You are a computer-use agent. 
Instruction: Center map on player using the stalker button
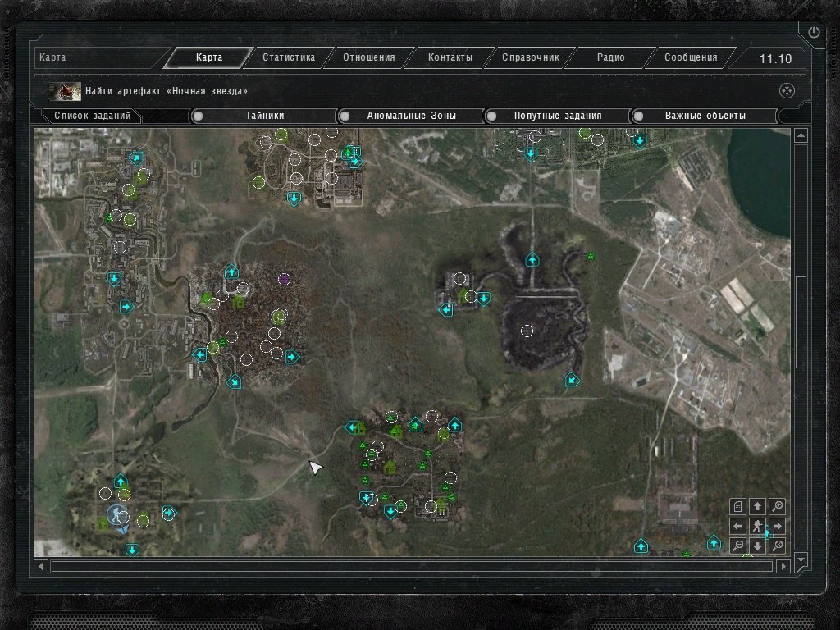pyautogui.click(x=757, y=526)
